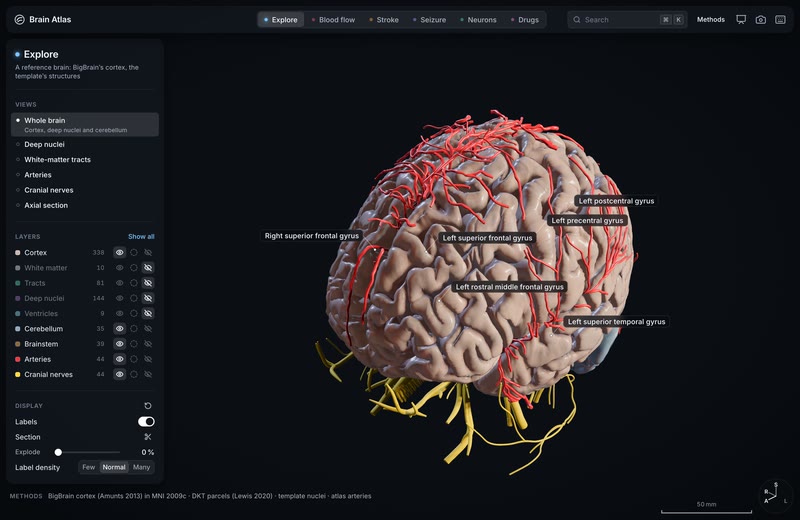The image size is (800, 520).
Task: Isolate the Brainstem layer via circle icon
Action: click(x=134, y=344)
